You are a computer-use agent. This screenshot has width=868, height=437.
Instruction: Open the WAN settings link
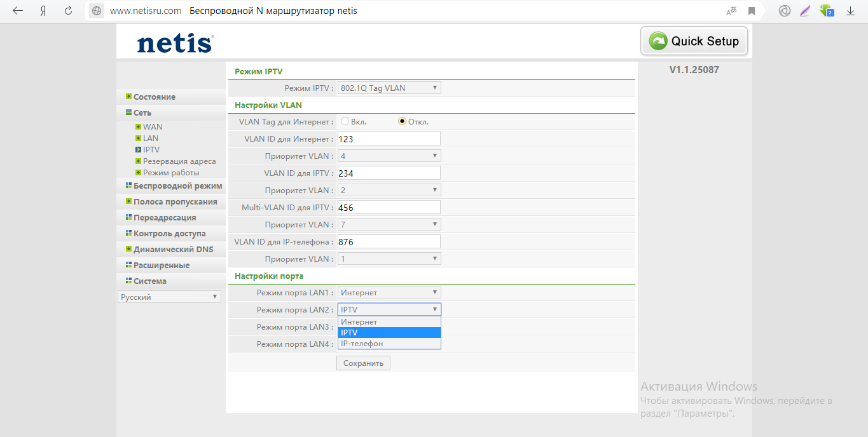pos(153,127)
